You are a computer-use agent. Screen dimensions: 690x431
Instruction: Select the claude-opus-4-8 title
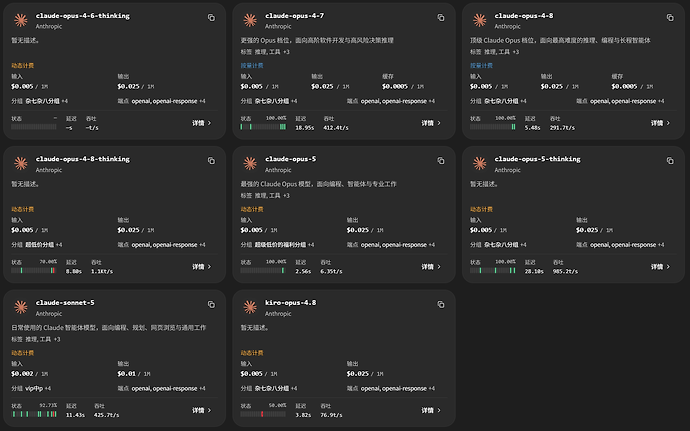pyautogui.click(x=524, y=16)
